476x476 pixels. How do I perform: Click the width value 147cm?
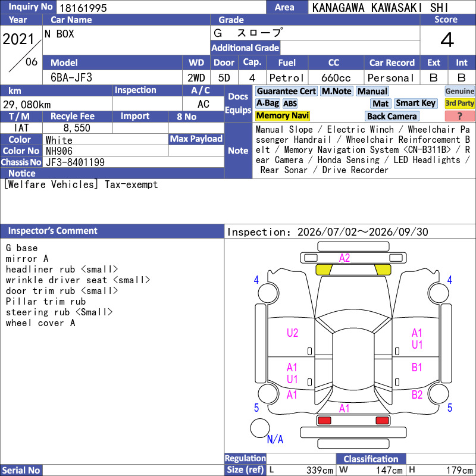pyautogui.click(x=389, y=470)
